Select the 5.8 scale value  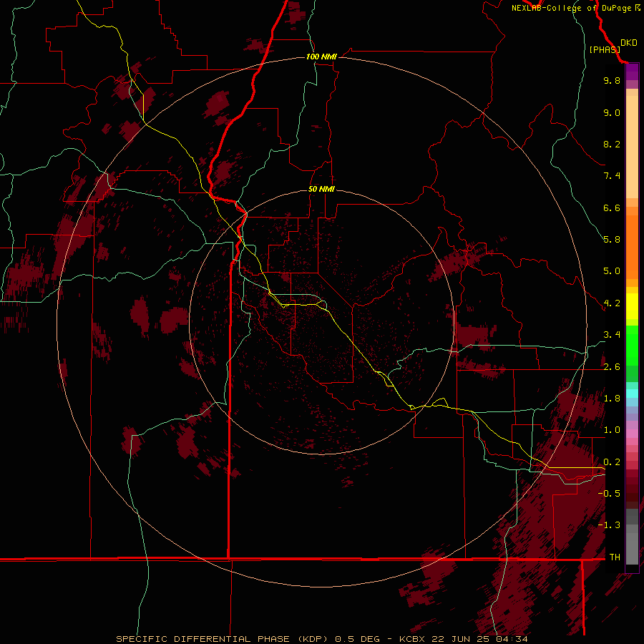click(612, 240)
